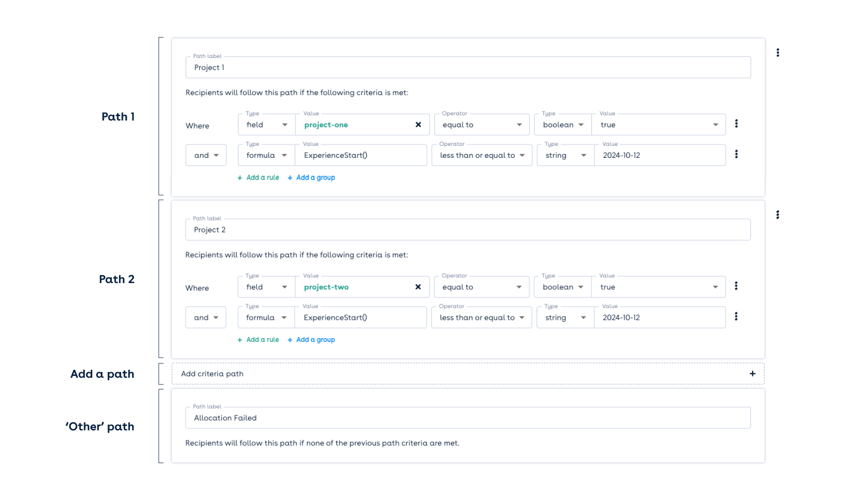854x504 pixels.
Task: Open the formula type dropdown in Path 2
Action: pyautogui.click(x=285, y=317)
